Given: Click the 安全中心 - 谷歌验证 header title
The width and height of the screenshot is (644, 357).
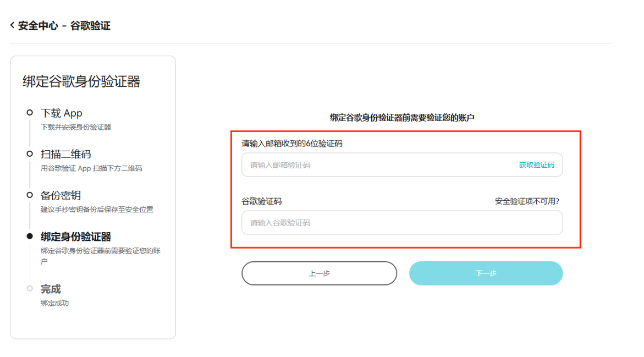Looking at the screenshot, I should tap(64, 26).
